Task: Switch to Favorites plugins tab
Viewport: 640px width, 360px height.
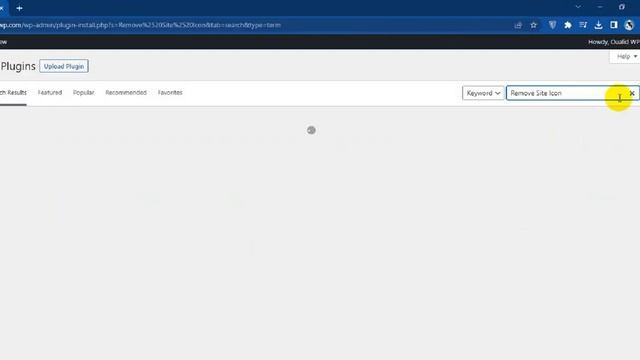Action: coord(170,93)
